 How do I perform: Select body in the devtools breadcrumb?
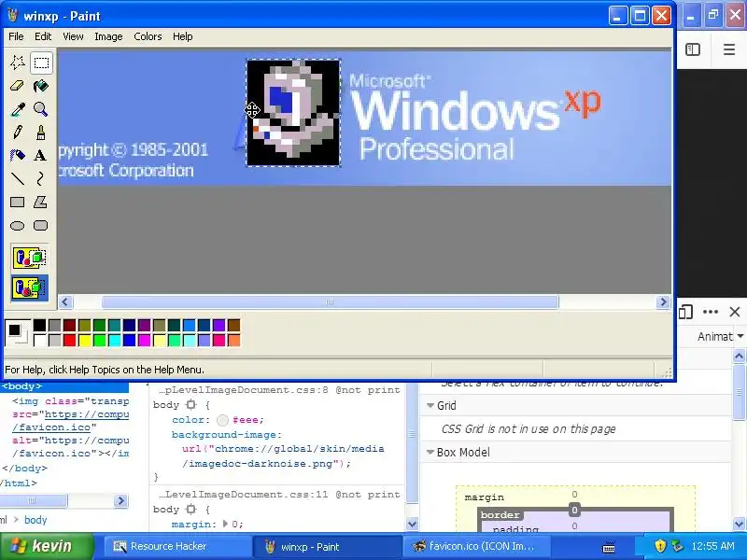35,520
